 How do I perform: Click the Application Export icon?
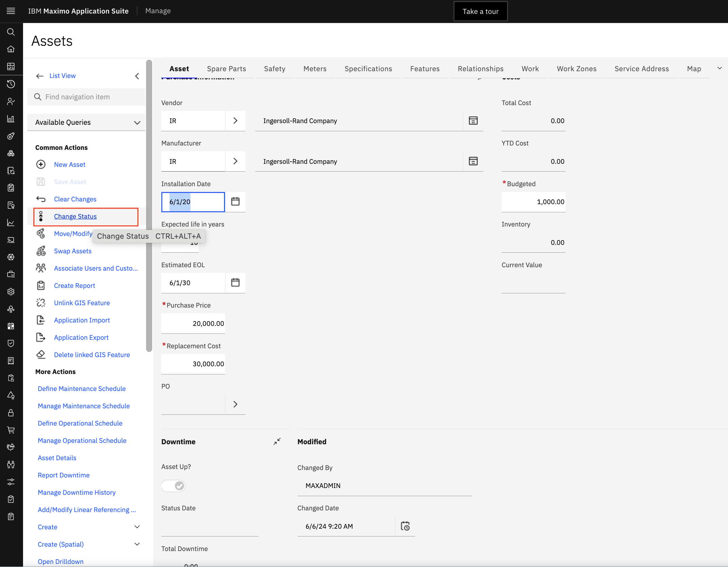(41, 337)
